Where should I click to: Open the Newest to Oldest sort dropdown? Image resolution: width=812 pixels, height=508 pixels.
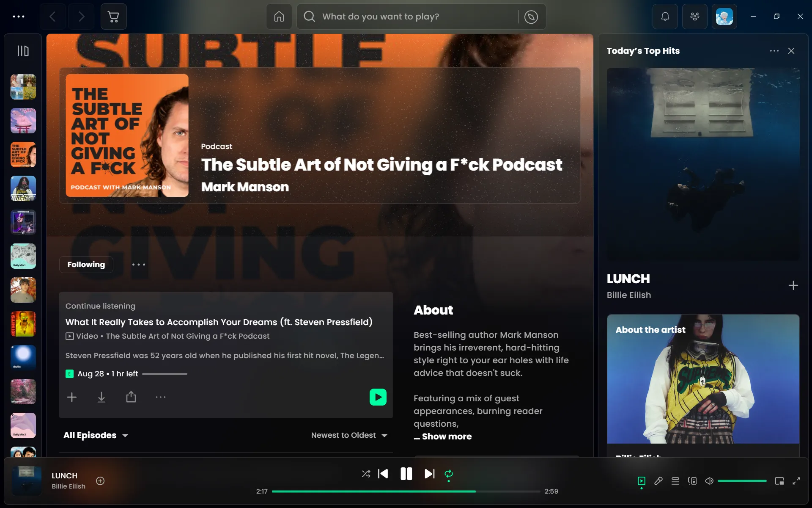[x=349, y=435]
